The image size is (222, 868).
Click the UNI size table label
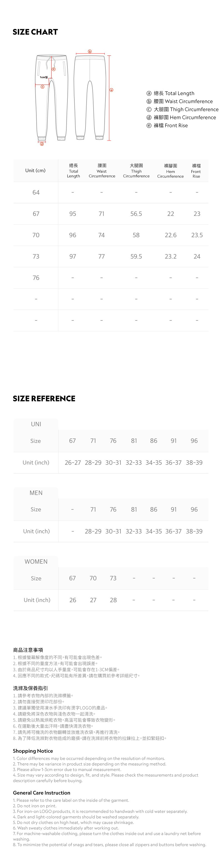pos(36,424)
